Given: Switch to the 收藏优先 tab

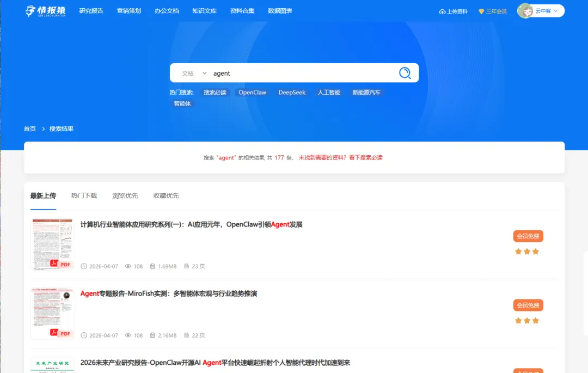Looking at the screenshot, I should [166, 195].
